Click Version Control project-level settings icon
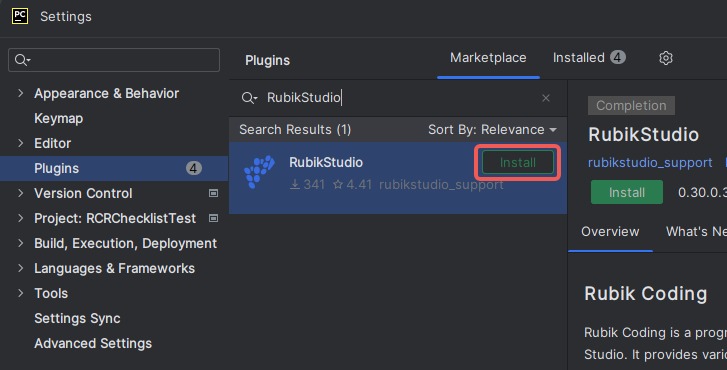 click(213, 193)
